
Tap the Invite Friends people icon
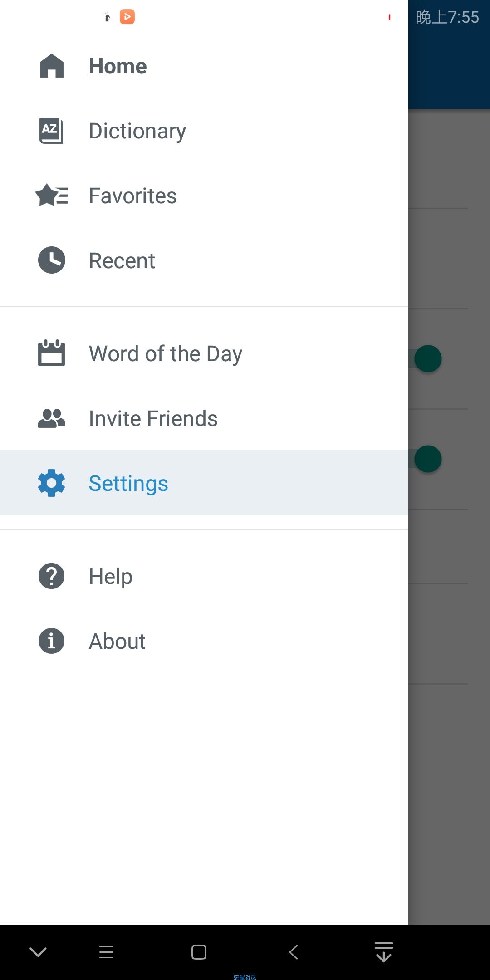(x=51, y=418)
